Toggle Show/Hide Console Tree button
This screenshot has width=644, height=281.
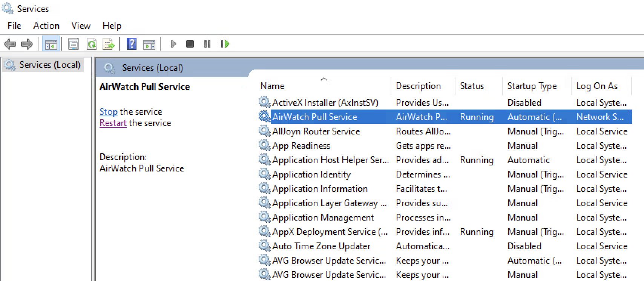[x=51, y=44]
